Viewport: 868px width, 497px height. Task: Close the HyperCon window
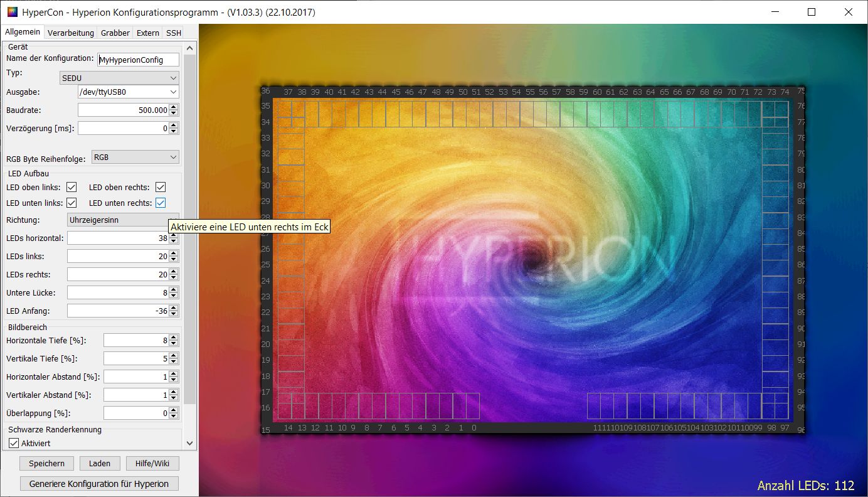point(849,12)
